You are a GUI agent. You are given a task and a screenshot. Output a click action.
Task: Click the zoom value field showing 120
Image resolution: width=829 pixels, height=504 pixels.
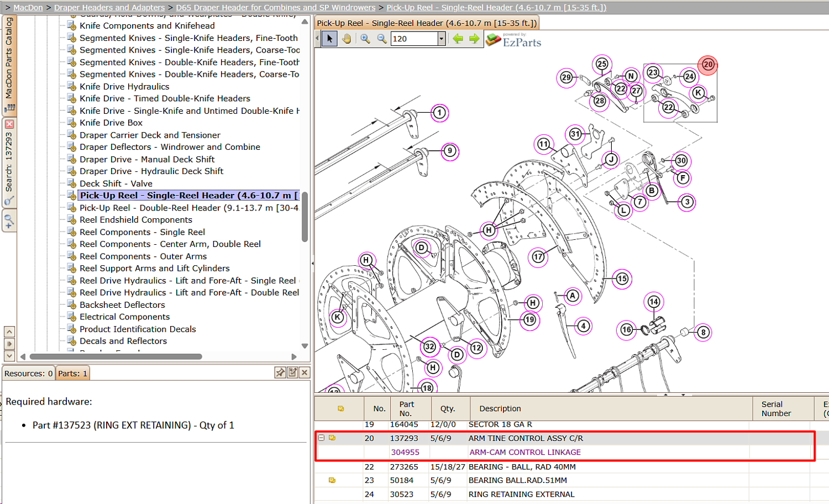click(x=414, y=39)
